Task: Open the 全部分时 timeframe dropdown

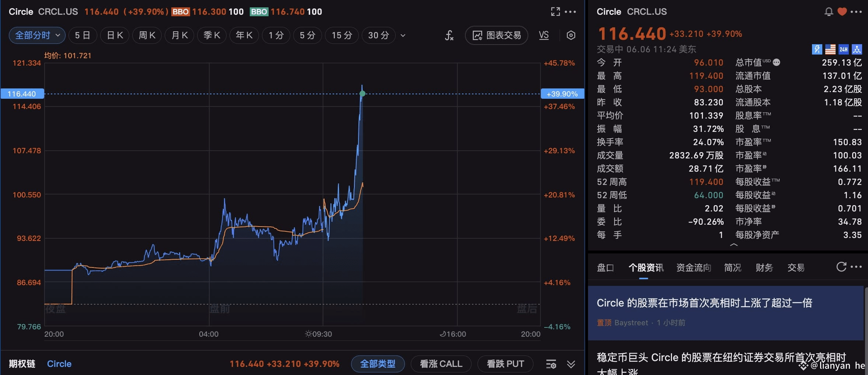Action: tap(37, 35)
